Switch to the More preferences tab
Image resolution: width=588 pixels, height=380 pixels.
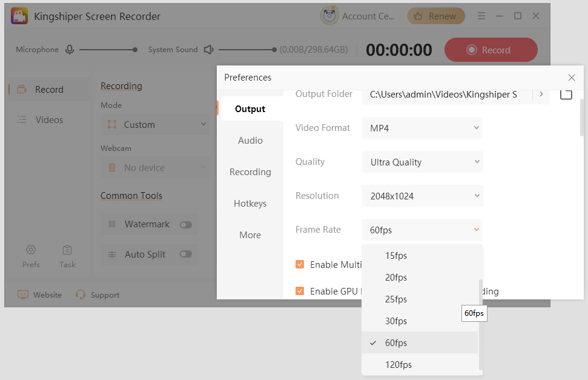(250, 235)
